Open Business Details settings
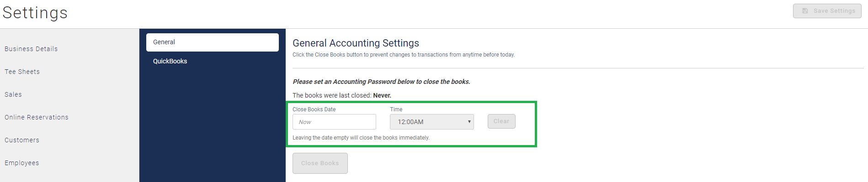Screen dimensions: 868x182 [x=31, y=49]
